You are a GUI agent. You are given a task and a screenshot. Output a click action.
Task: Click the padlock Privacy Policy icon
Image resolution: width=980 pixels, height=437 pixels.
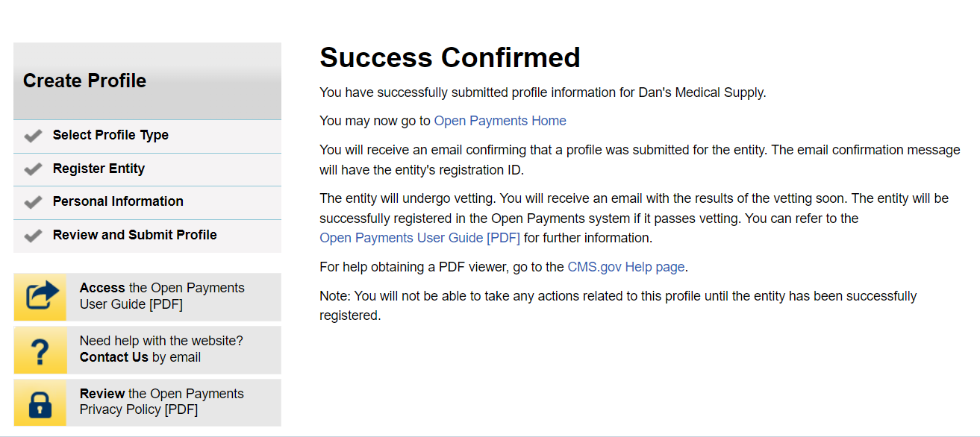[x=40, y=403]
